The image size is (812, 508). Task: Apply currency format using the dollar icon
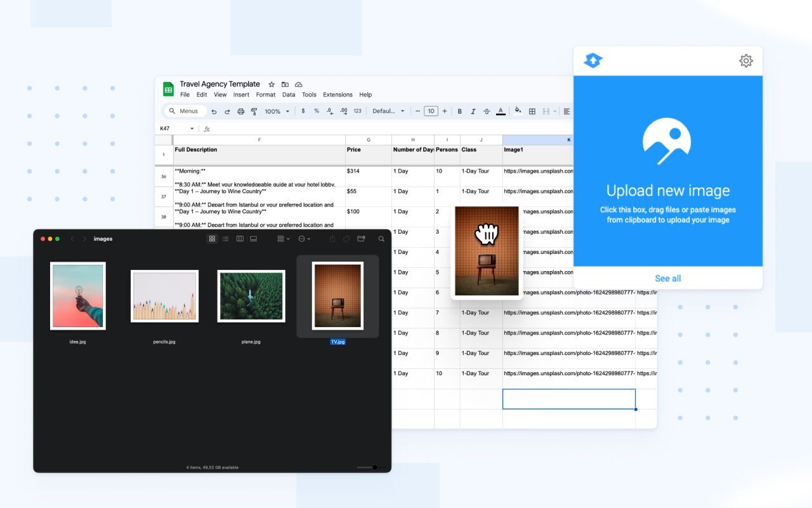(303, 111)
